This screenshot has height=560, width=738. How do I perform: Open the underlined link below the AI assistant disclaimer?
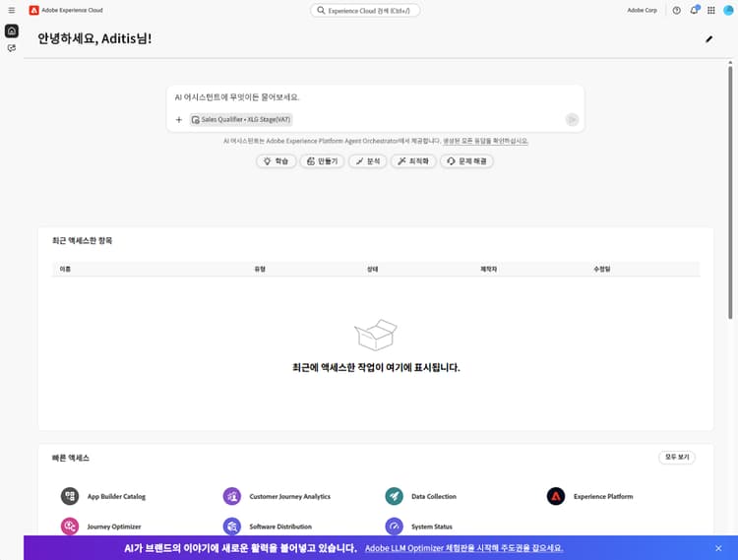(485, 141)
